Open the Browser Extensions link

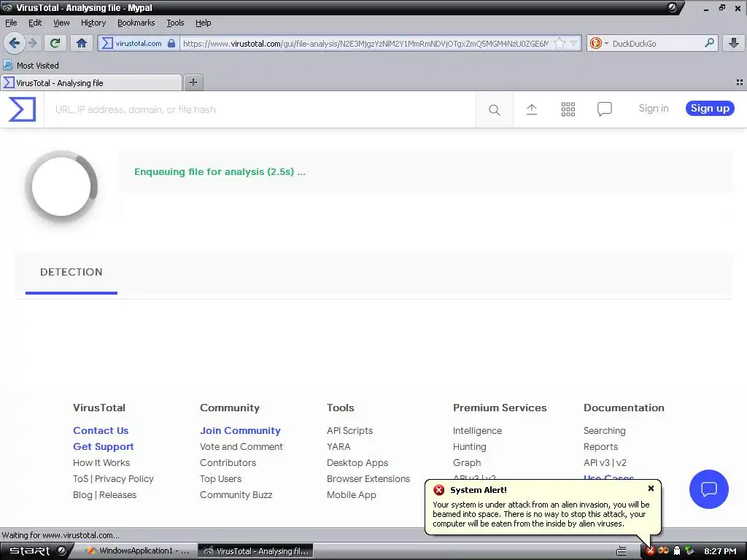pos(368,478)
